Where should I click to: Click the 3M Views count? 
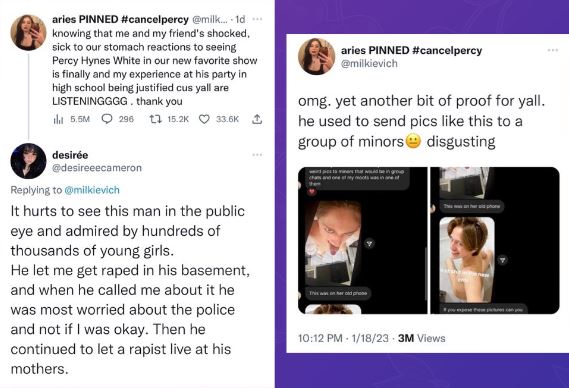click(x=422, y=338)
